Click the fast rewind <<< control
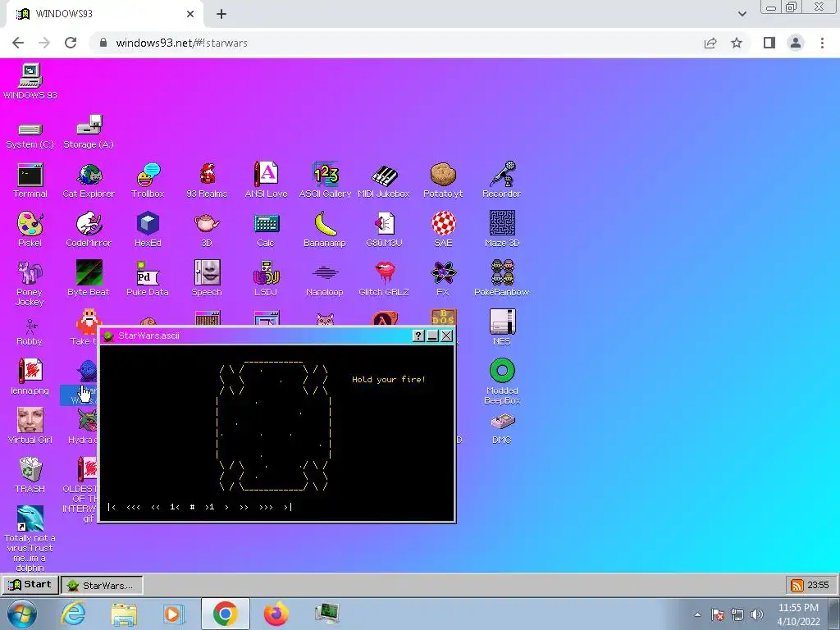Screen dimensions: 840x630 pos(134,507)
